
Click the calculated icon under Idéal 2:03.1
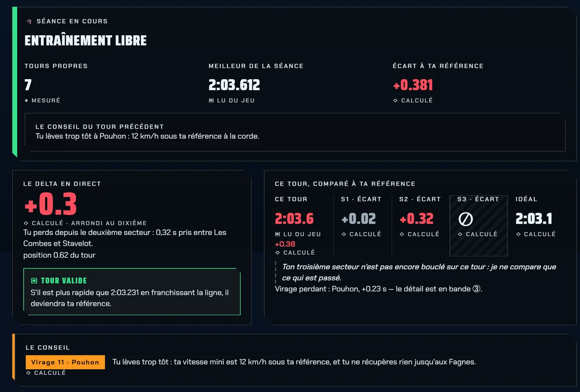tap(518, 234)
